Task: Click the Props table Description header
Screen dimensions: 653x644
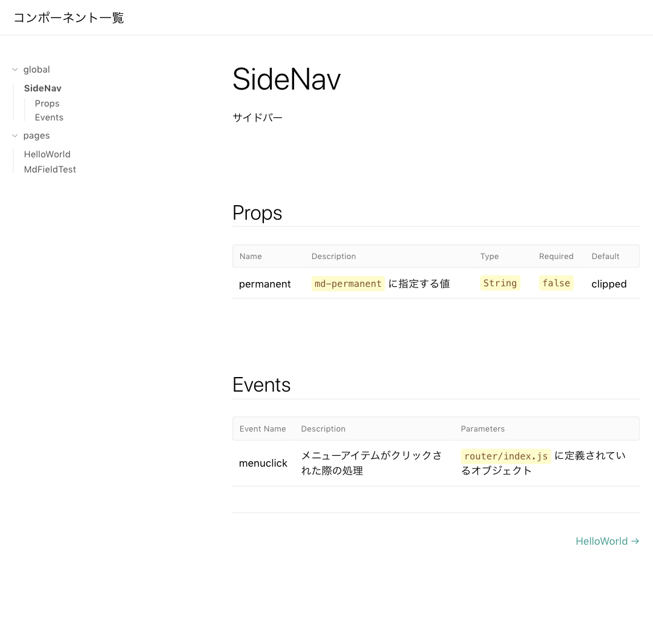Action: (x=333, y=256)
